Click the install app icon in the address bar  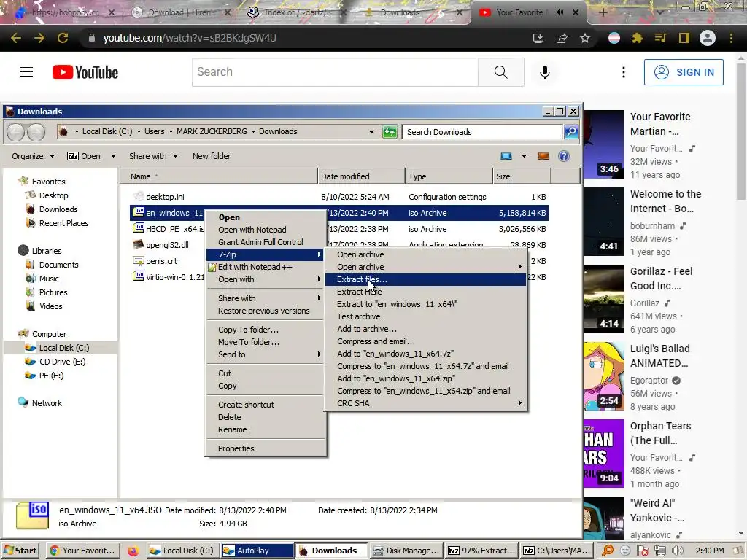538,38
